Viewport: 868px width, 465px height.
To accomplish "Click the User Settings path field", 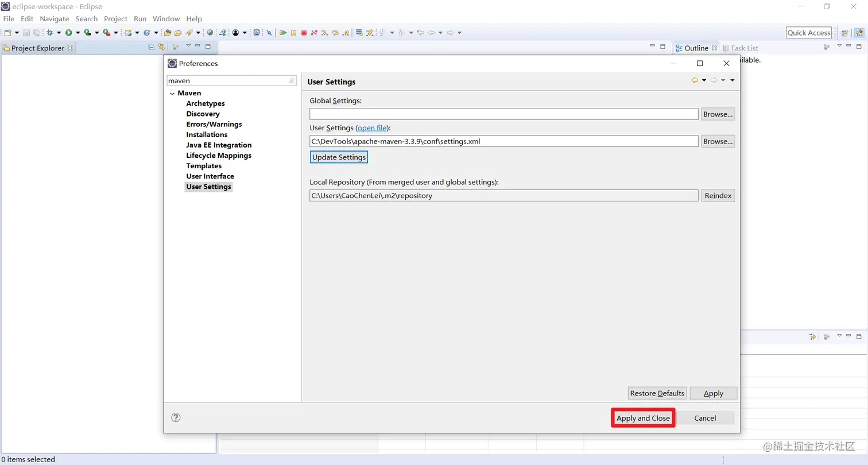I will click(x=503, y=141).
